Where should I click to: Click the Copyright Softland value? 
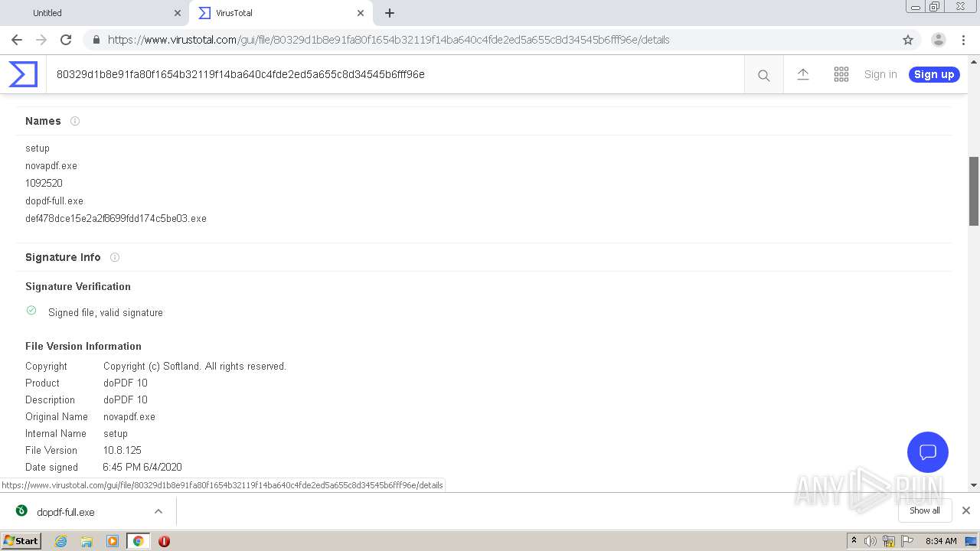[194, 366]
